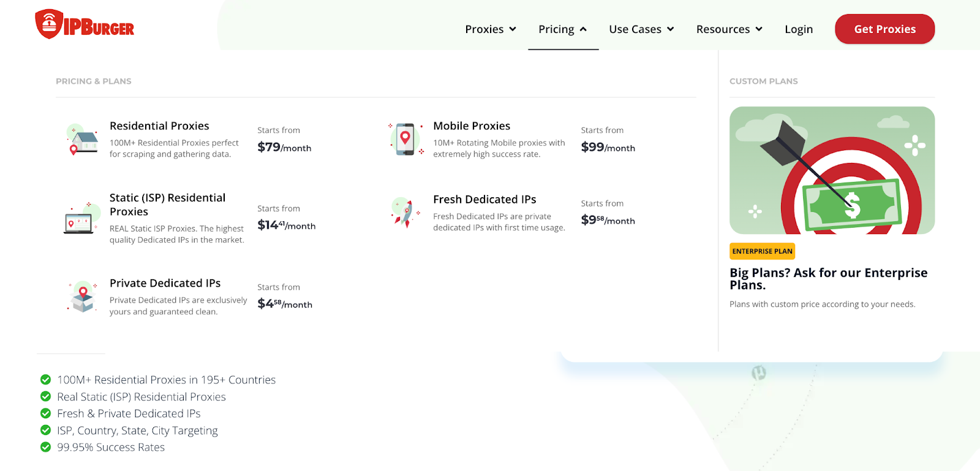The width and height of the screenshot is (980, 471).
Task: Open the Login page
Action: 799,29
